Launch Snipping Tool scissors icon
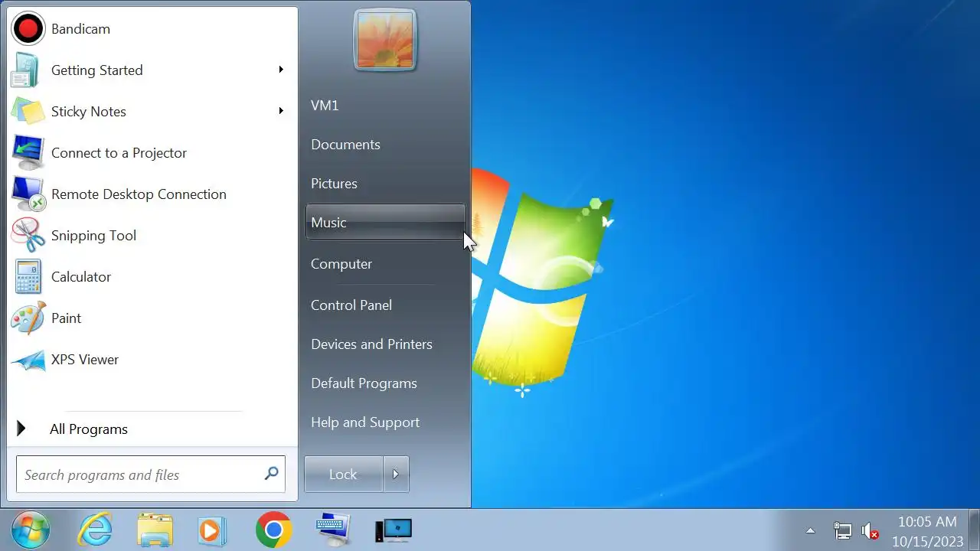This screenshot has width=980, height=551. coord(28,236)
